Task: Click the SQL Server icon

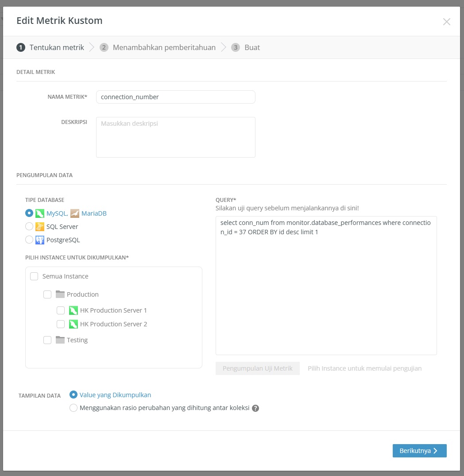Action: click(40, 227)
